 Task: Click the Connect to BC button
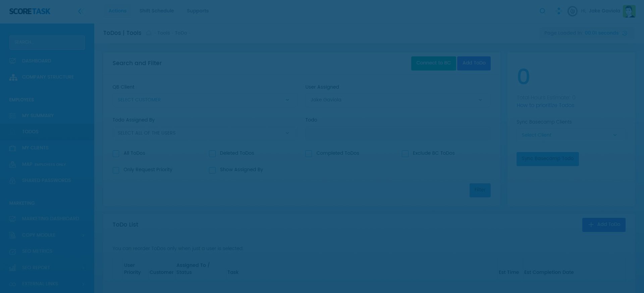(433, 63)
